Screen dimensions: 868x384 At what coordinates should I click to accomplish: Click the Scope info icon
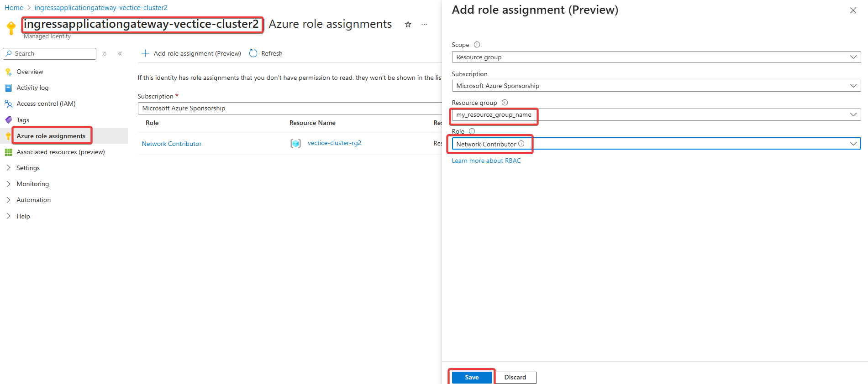pos(477,45)
